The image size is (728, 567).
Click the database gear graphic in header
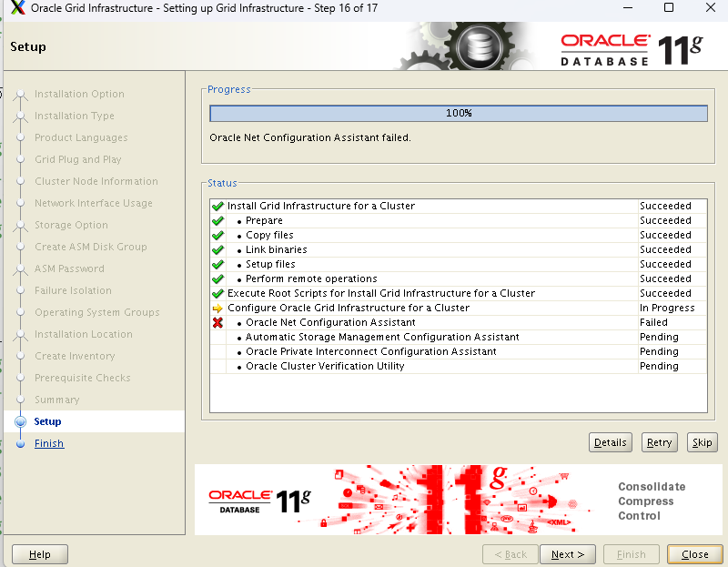(x=480, y=47)
